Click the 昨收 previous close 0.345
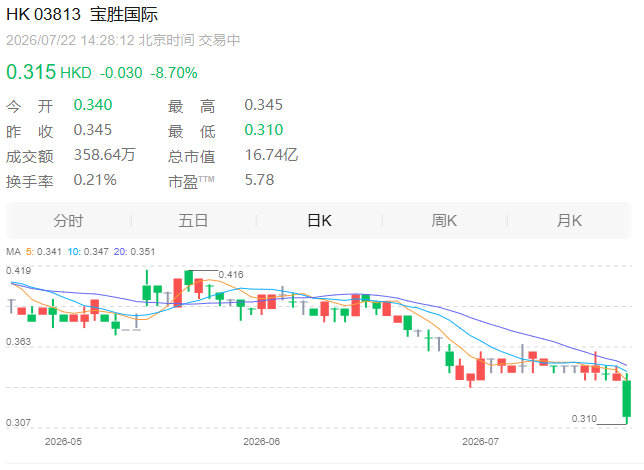 (x=93, y=130)
